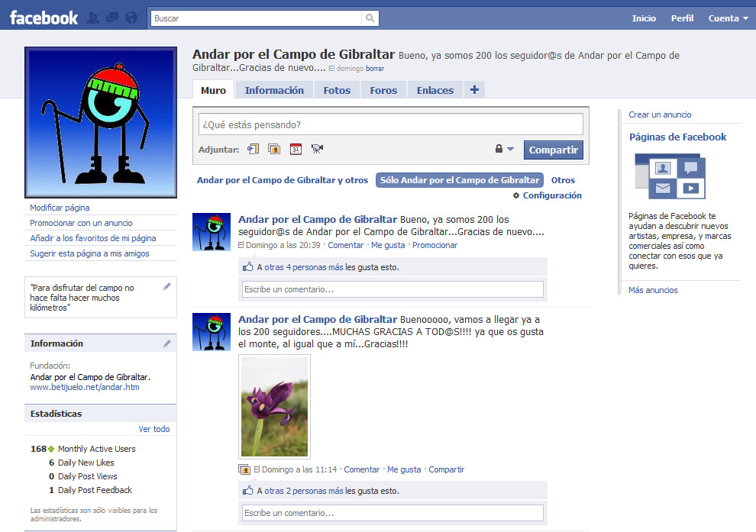
Task: Switch to the Foros tab
Action: 383,90
